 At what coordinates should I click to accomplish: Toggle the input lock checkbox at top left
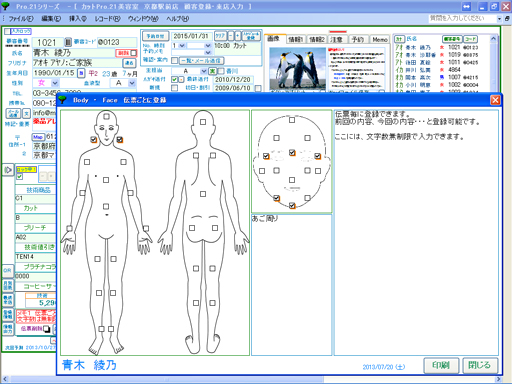point(7,31)
